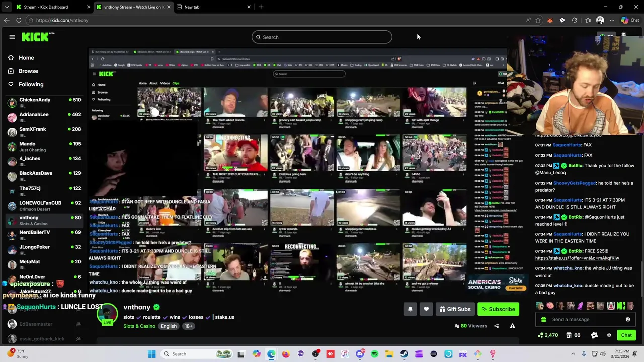Click the English language tag

coord(169,326)
